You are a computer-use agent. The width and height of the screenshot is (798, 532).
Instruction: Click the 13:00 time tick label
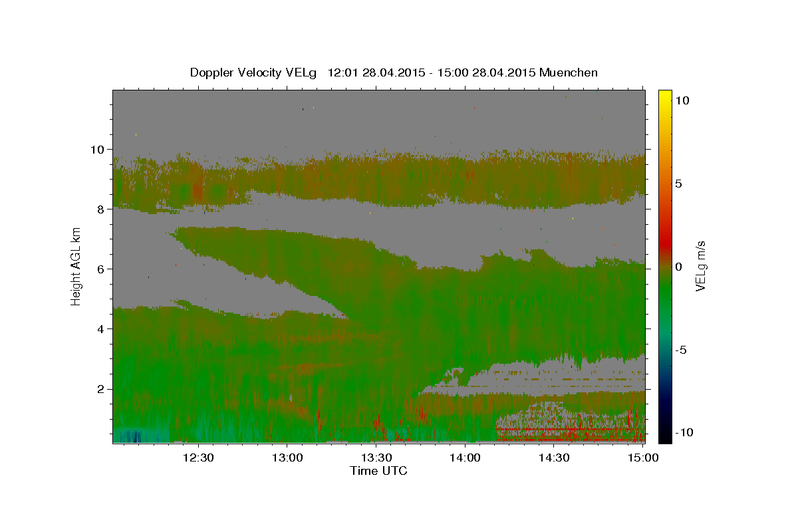coord(287,458)
